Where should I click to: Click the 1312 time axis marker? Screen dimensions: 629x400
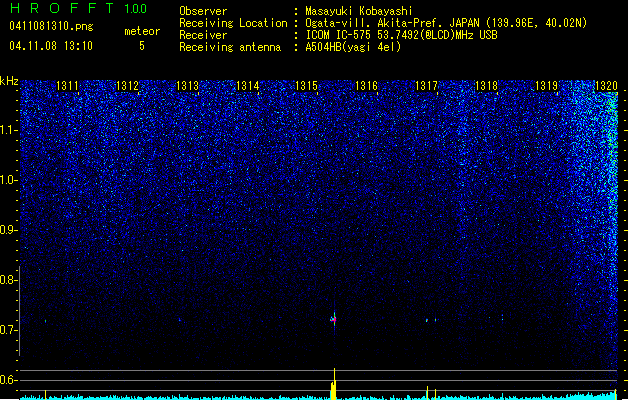pos(127,86)
